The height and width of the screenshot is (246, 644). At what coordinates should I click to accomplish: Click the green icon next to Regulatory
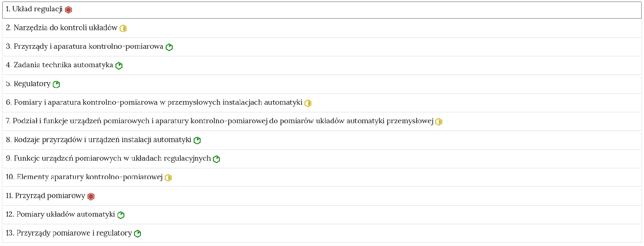click(56, 85)
